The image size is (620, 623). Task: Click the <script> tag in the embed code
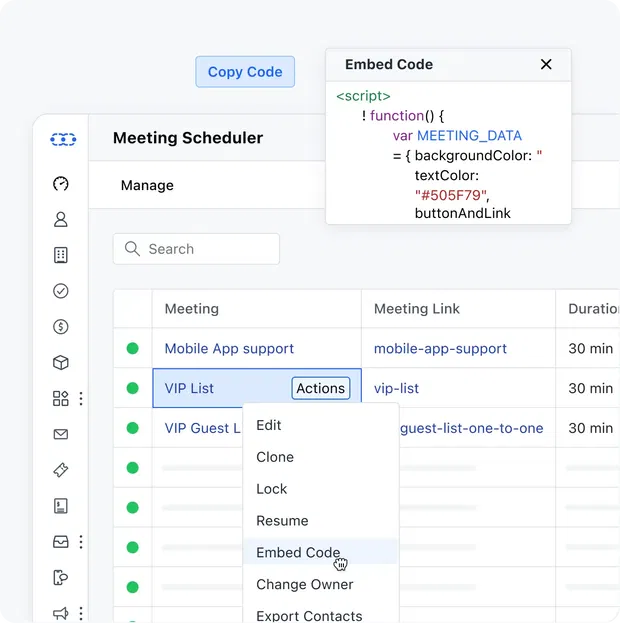click(x=363, y=96)
